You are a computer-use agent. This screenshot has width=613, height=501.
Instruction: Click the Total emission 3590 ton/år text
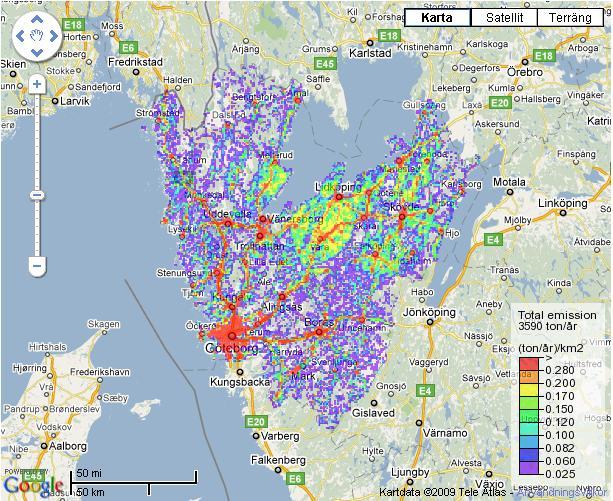click(x=557, y=320)
